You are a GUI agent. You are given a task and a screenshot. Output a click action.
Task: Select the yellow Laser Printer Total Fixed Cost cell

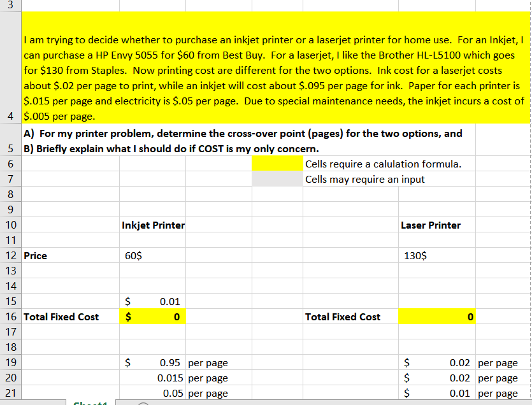point(436,316)
